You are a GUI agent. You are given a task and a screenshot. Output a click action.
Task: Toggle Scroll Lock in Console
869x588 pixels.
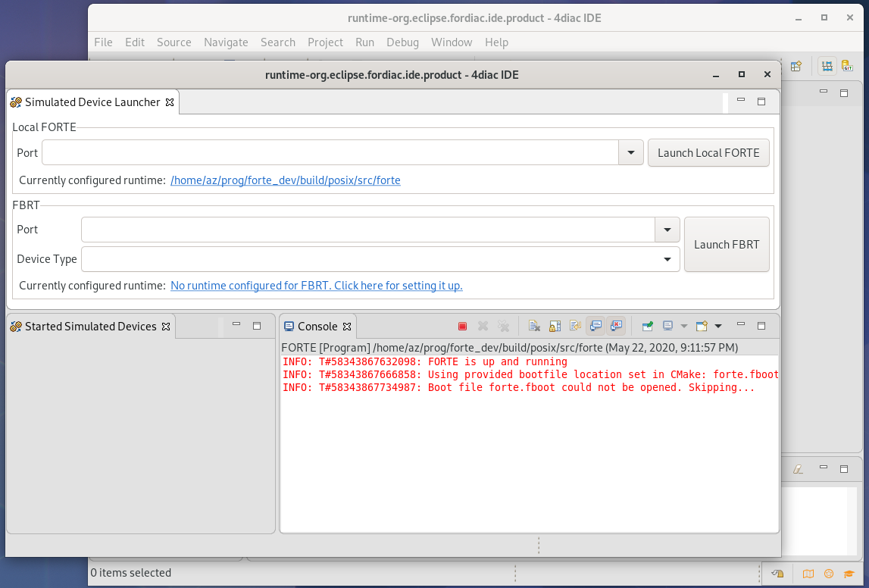click(x=555, y=327)
